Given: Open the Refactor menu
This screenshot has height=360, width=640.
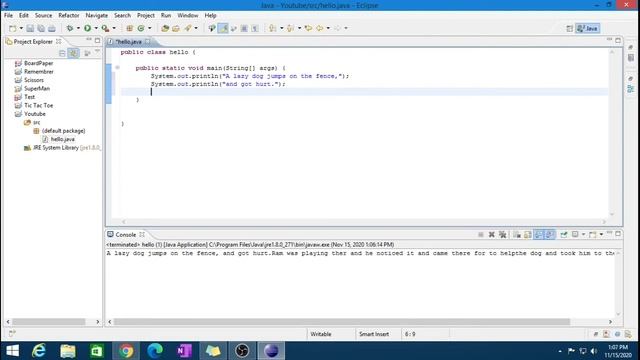Looking at the screenshot, I should pos(69,15).
